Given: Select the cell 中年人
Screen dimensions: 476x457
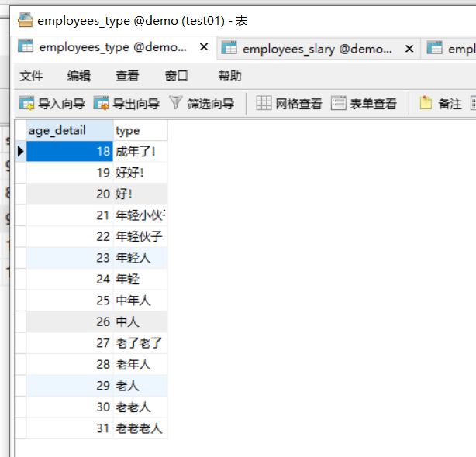Looking at the screenshot, I should coord(140,301).
